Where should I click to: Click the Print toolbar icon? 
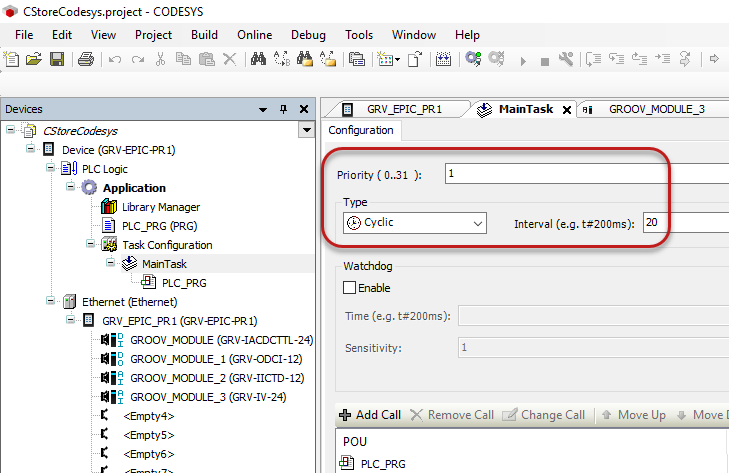point(86,60)
